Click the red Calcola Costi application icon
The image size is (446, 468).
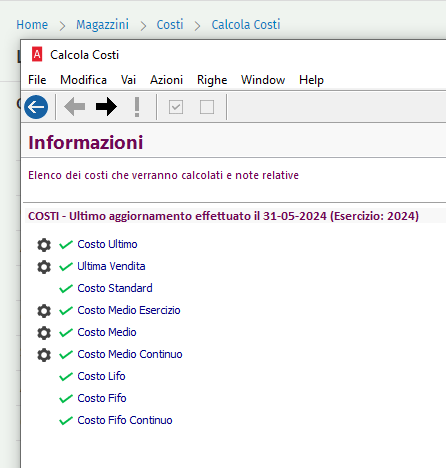(37, 54)
